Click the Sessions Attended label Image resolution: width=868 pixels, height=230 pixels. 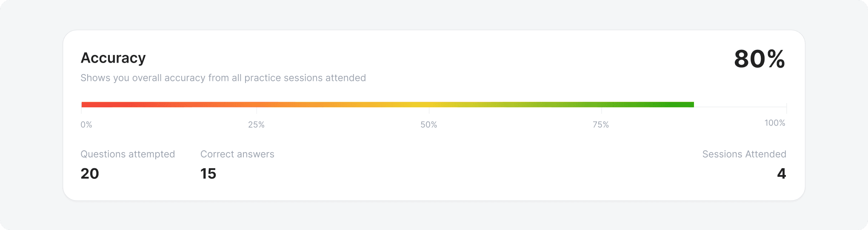(x=744, y=154)
